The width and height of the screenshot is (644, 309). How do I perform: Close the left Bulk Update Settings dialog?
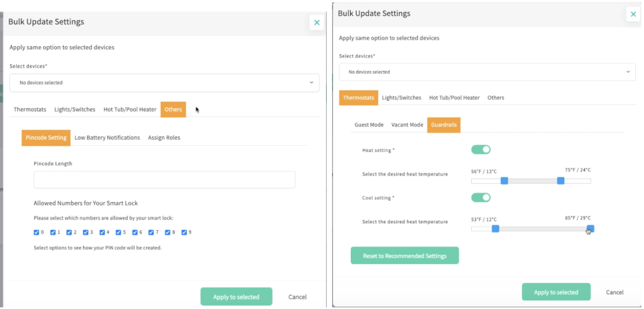click(x=317, y=22)
